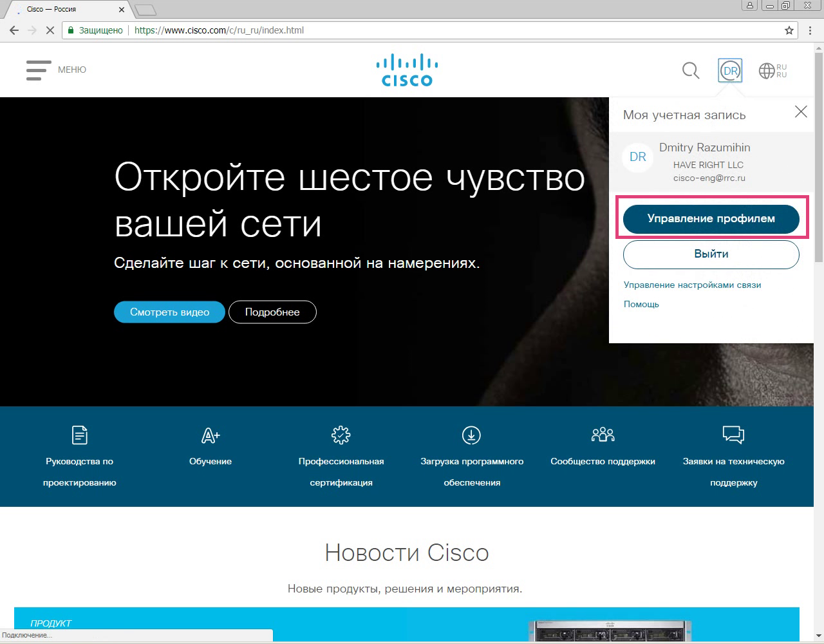
Task: Open the globe language selector icon
Action: click(x=766, y=71)
